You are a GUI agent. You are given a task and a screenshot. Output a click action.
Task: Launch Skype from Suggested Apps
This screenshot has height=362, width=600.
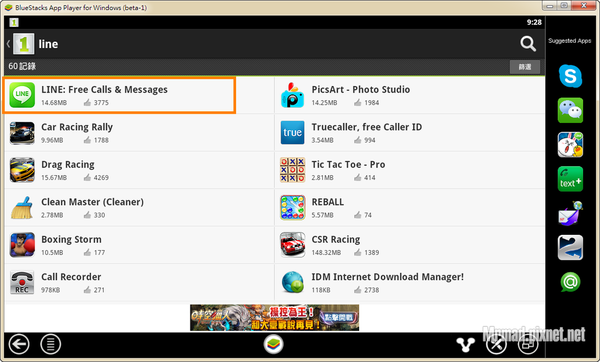[570, 76]
